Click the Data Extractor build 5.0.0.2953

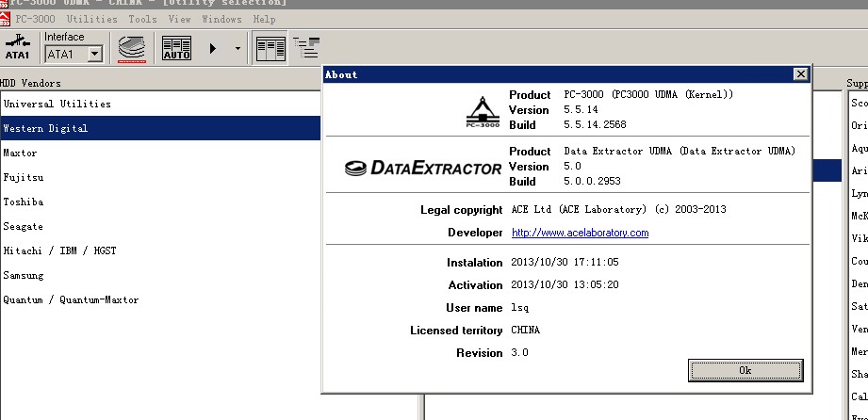[x=592, y=181]
